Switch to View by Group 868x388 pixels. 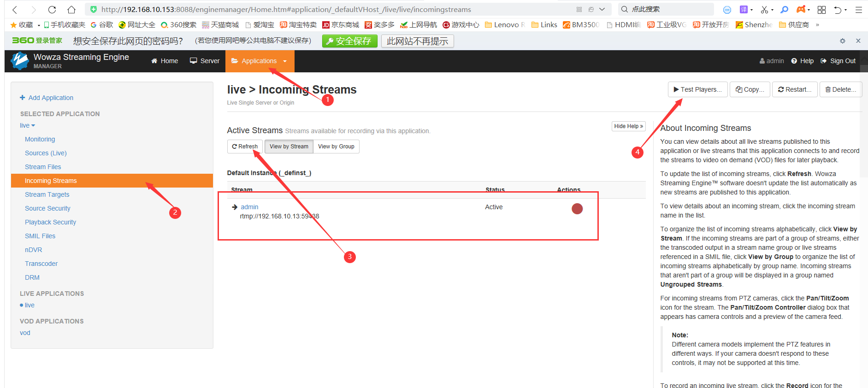click(336, 147)
